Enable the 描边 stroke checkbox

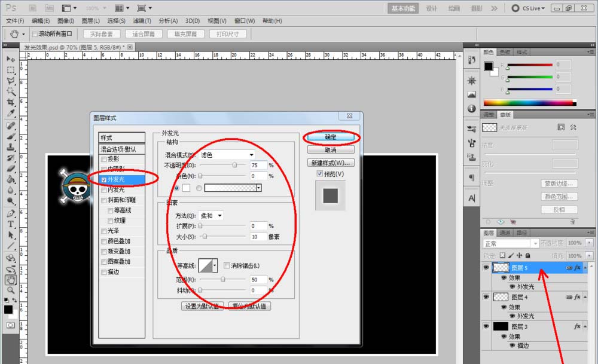tap(103, 272)
